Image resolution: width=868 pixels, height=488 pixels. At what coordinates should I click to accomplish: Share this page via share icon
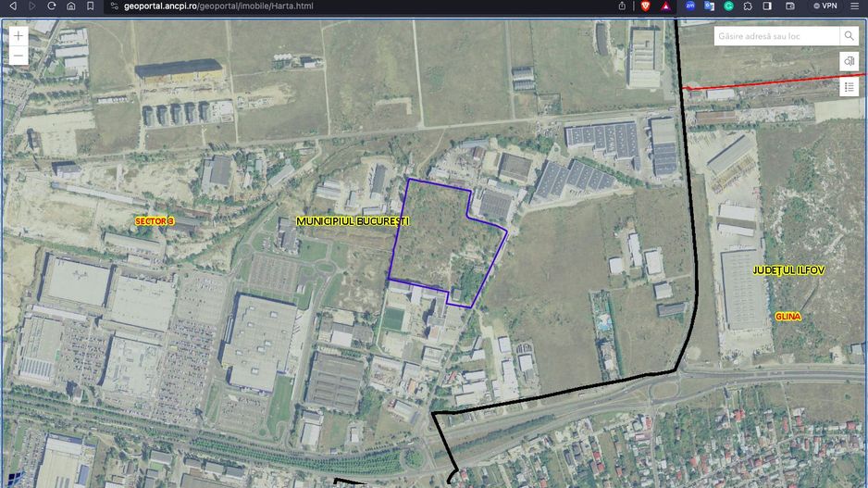click(x=622, y=6)
